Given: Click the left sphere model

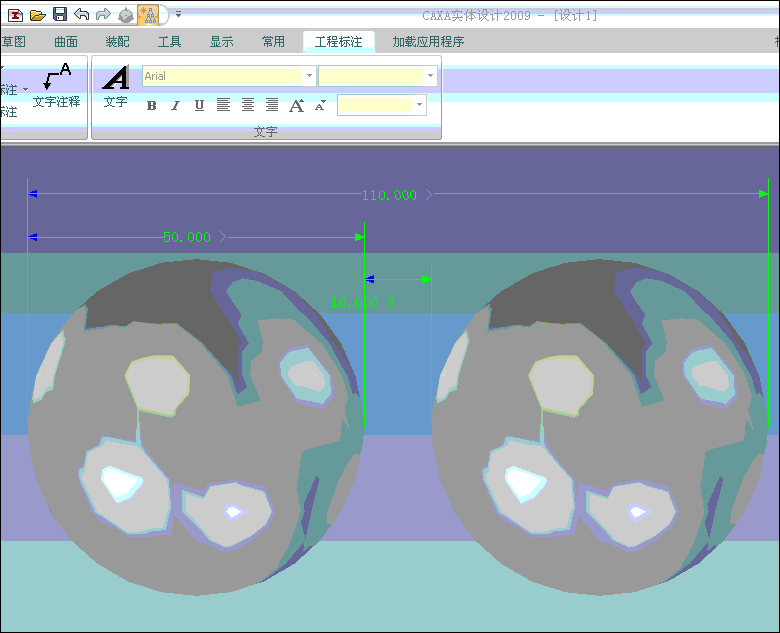Looking at the screenshot, I should pyautogui.click(x=195, y=427).
